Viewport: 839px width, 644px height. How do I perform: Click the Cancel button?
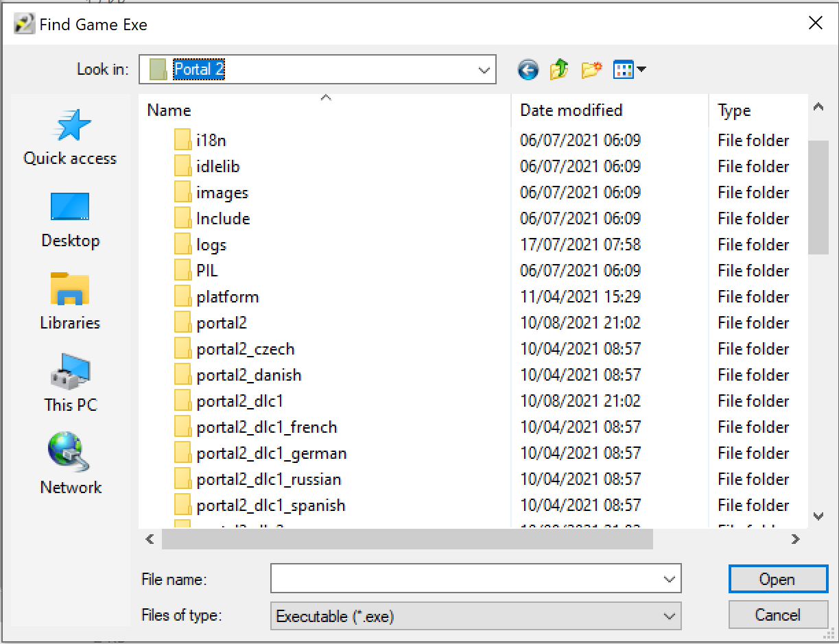[x=777, y=615]
